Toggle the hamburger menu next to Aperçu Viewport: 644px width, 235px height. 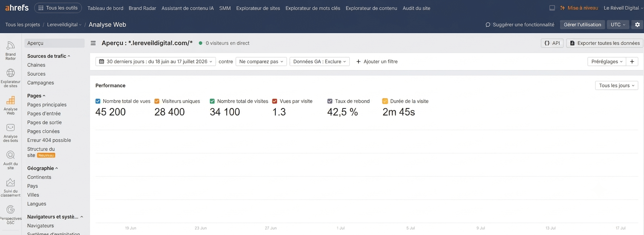(93, 43)
